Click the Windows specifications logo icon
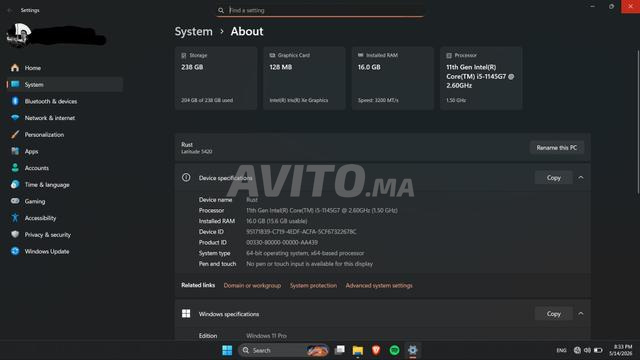This screenshot has height=360, width=640. pos(186,313)
